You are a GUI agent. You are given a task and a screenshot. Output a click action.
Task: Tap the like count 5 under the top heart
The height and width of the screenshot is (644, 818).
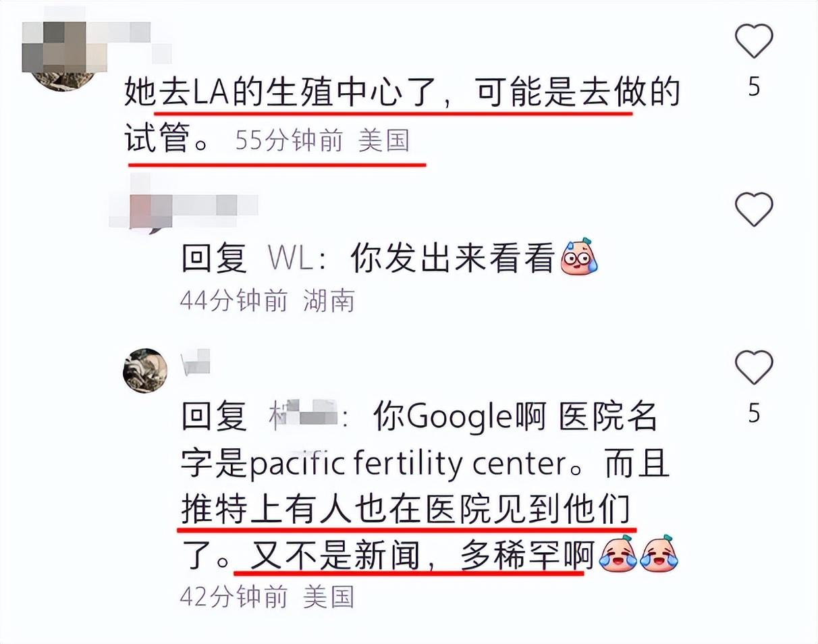(x=754, y=87)
